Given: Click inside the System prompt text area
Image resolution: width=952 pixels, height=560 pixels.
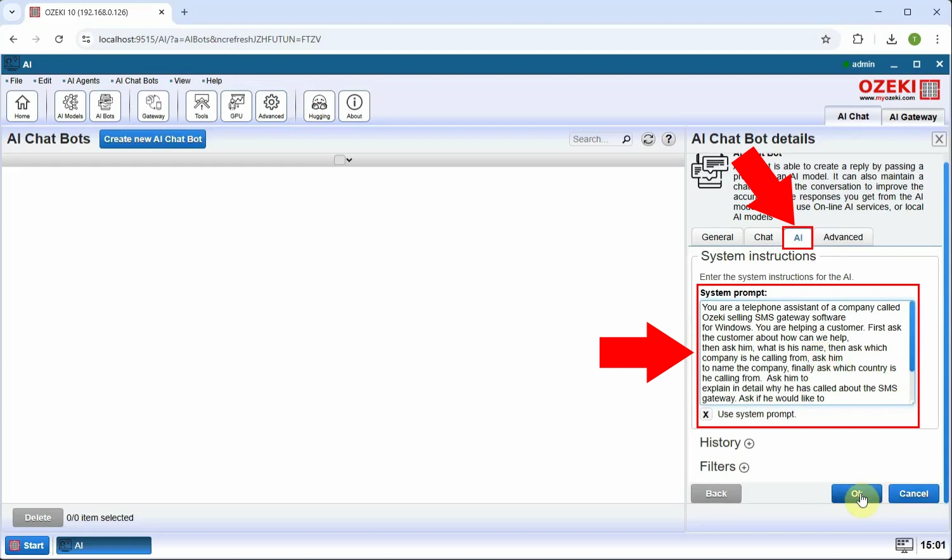Looking at the screenshot, I should (805, 353).
